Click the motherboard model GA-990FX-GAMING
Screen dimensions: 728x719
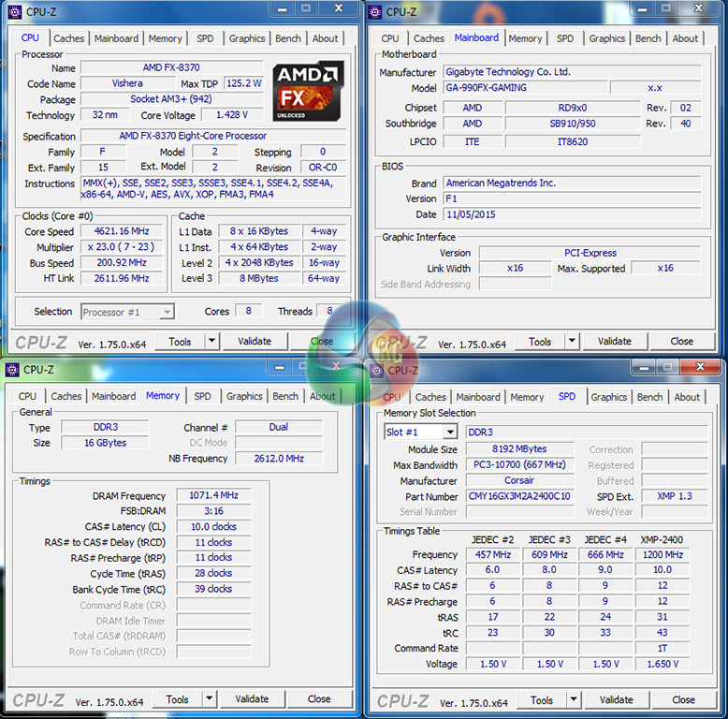coord(525,88)
